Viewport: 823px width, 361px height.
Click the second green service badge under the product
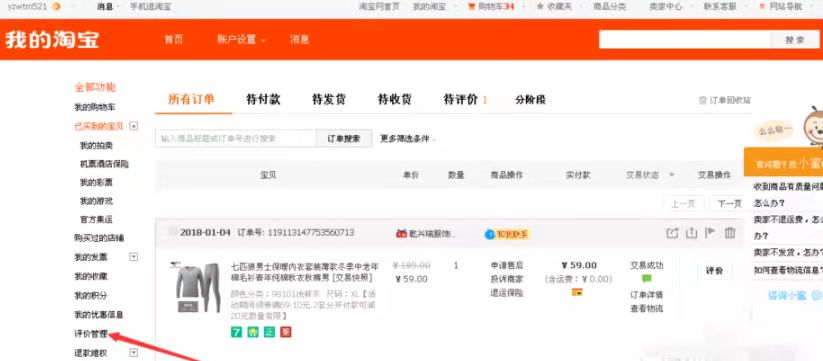click(x=253, y=332)
